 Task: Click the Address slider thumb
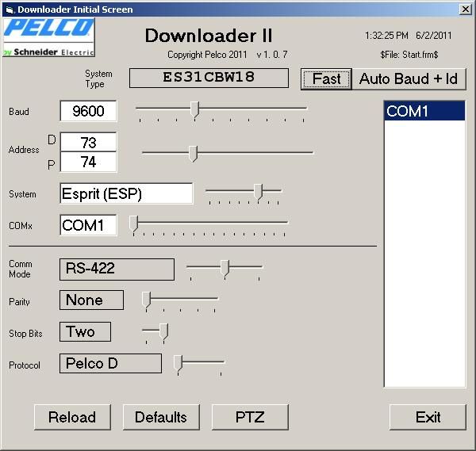point(193,154)
